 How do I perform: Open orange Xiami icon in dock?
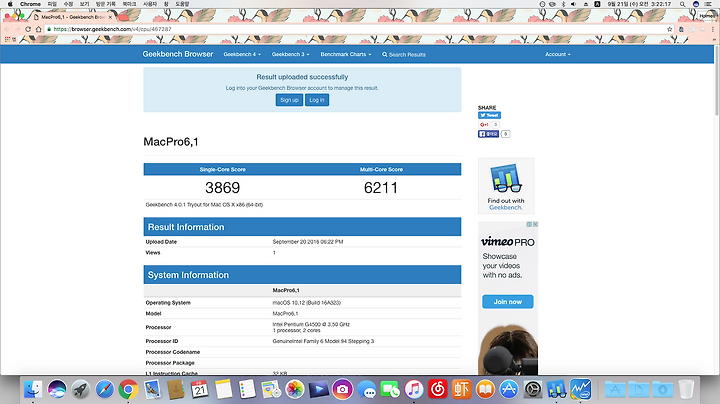[x=461, y=390]
